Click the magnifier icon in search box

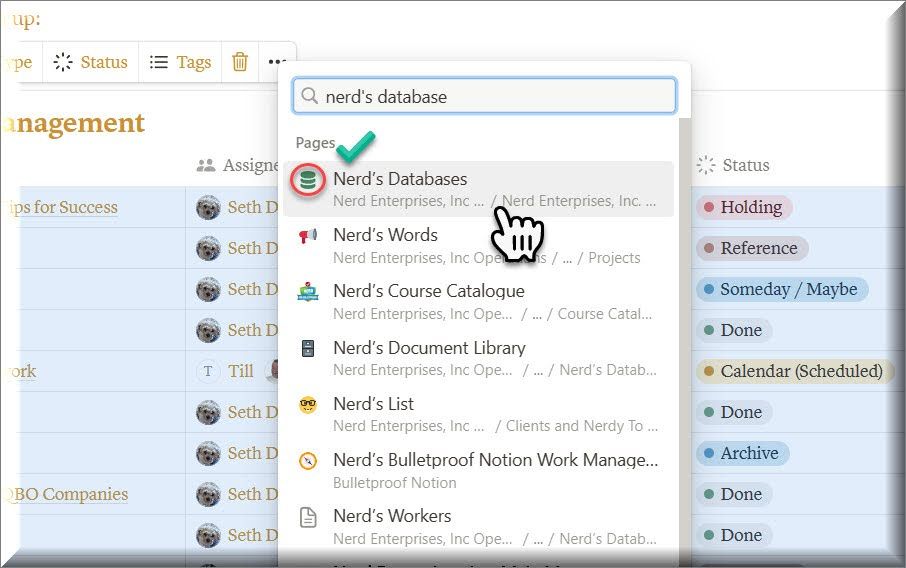tap(310, 96)
